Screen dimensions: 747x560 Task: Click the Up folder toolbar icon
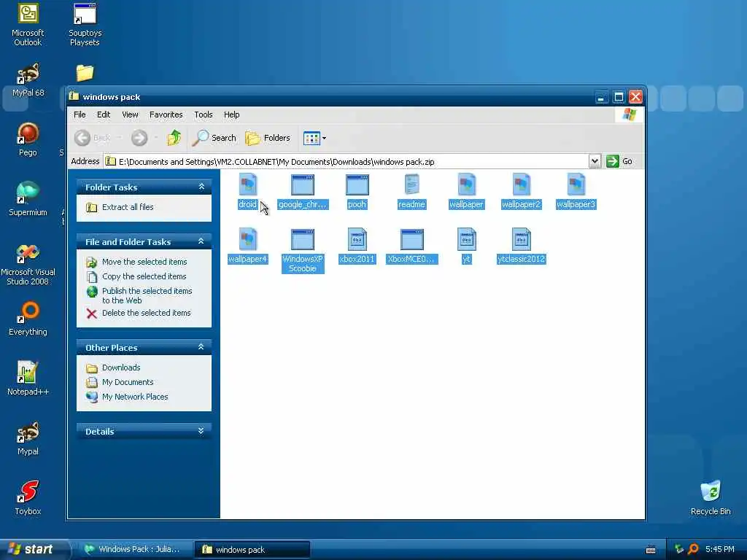174,138
